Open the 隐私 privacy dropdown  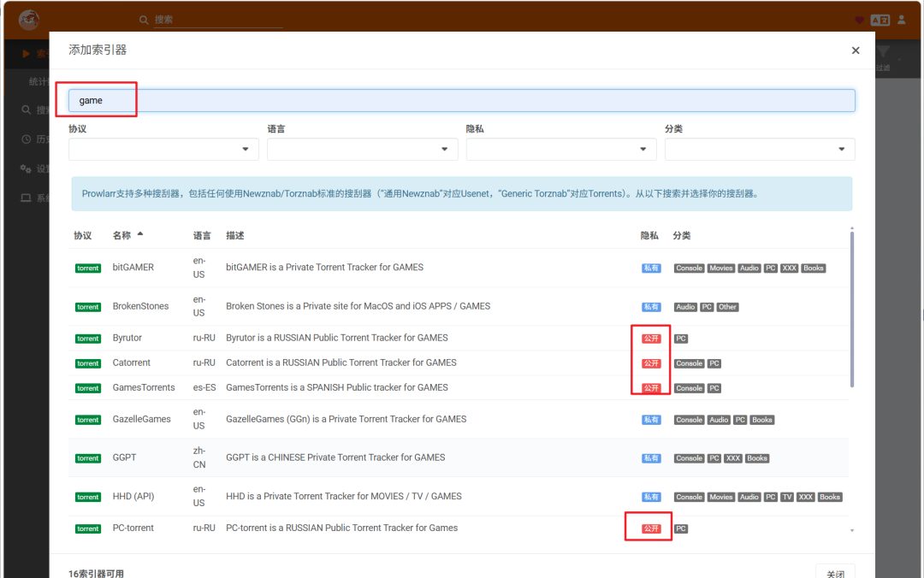[x=561, y=149]
